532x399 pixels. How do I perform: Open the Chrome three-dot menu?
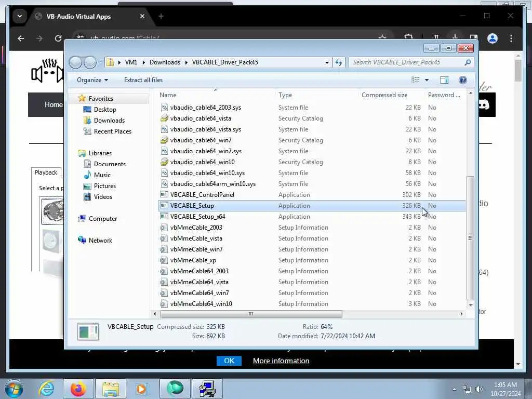click(511, 38)
